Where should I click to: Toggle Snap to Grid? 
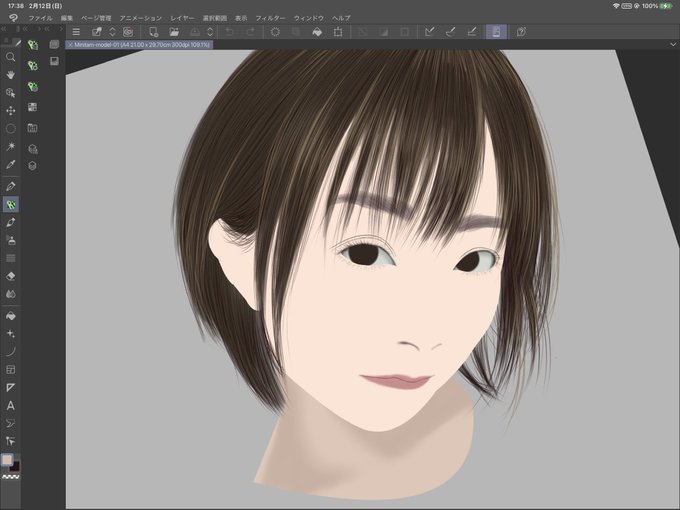point(471,32)
